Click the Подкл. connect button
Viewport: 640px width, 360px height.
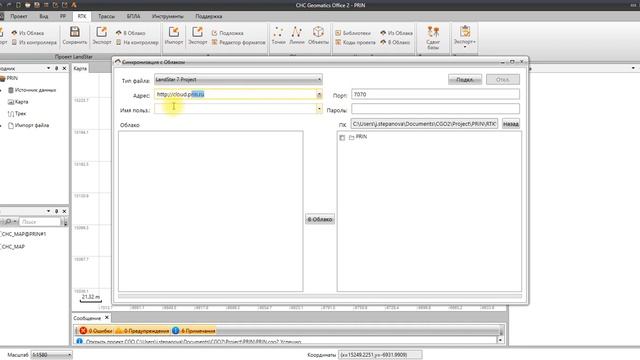464,79
